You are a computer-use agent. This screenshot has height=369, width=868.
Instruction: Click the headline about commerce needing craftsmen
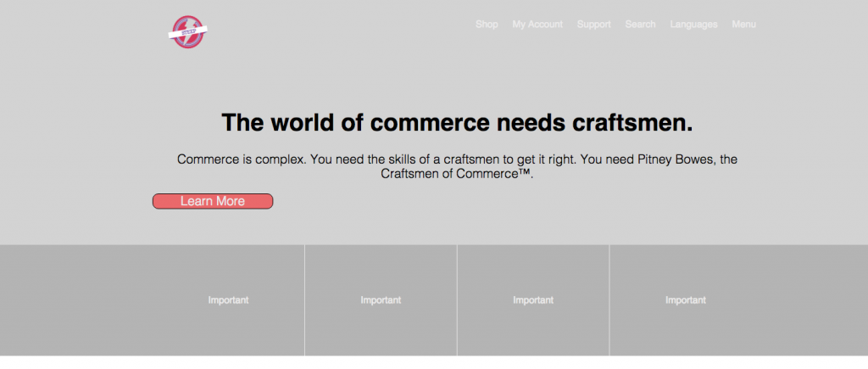click(457, 122)
